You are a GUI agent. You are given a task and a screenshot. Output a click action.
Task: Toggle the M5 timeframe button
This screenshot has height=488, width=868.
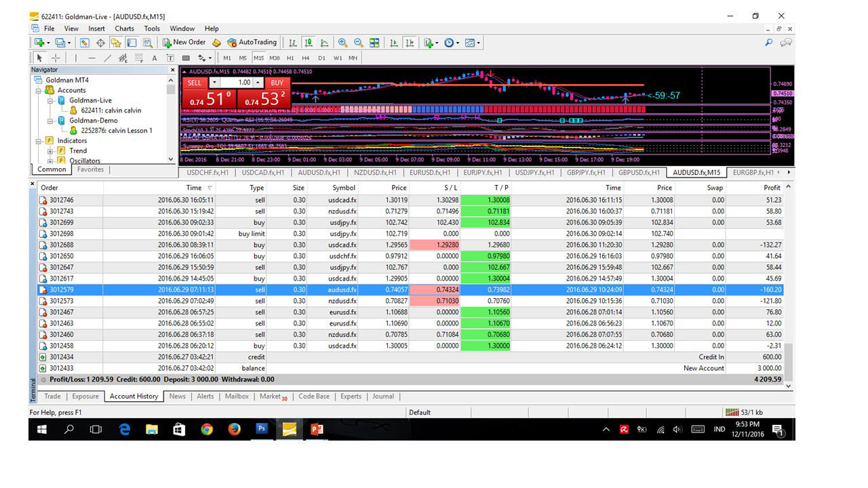243,58
